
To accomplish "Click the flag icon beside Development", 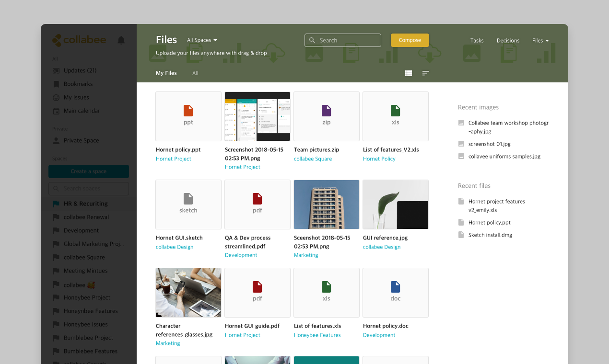I will (x=56, y=230).
